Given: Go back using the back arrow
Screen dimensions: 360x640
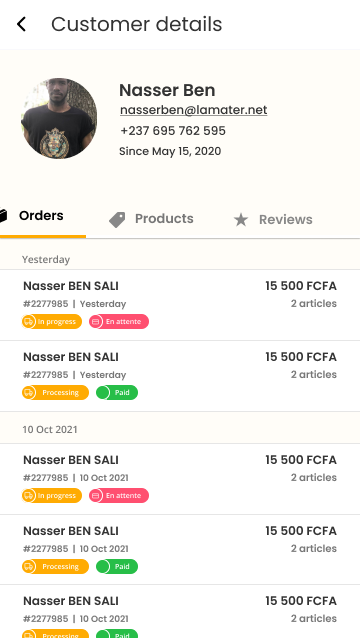Looking at the screenshot, I should click(21, 24).
